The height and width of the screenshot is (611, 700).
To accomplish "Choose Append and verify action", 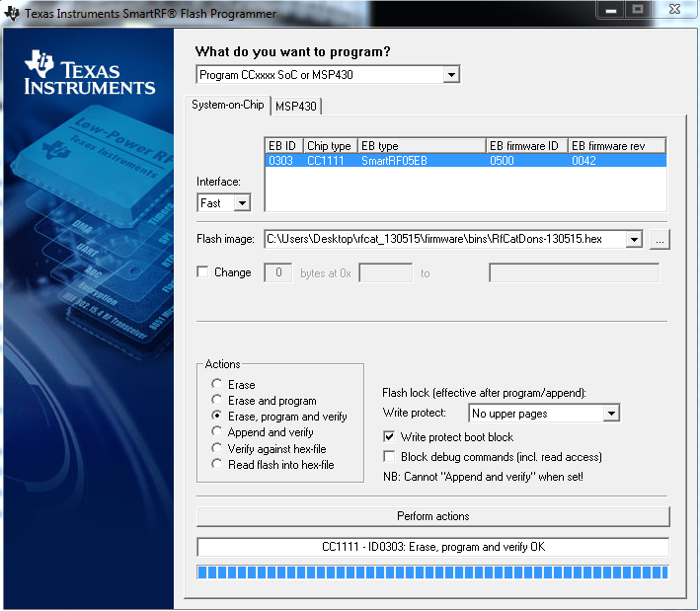I will click(216, 432).
